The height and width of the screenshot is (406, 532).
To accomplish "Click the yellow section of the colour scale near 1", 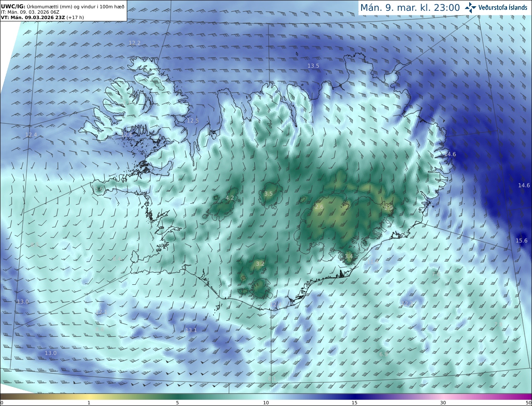I will pos(89,396).
